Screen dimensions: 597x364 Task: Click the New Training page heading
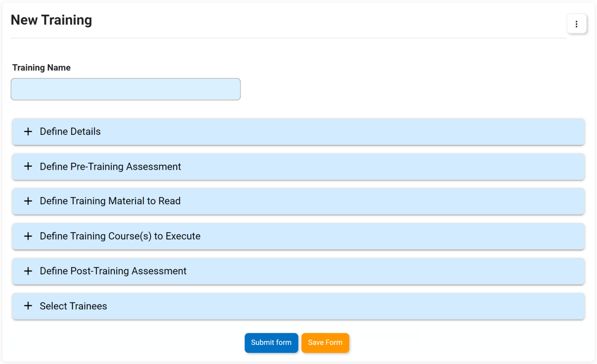pos(51,20)
